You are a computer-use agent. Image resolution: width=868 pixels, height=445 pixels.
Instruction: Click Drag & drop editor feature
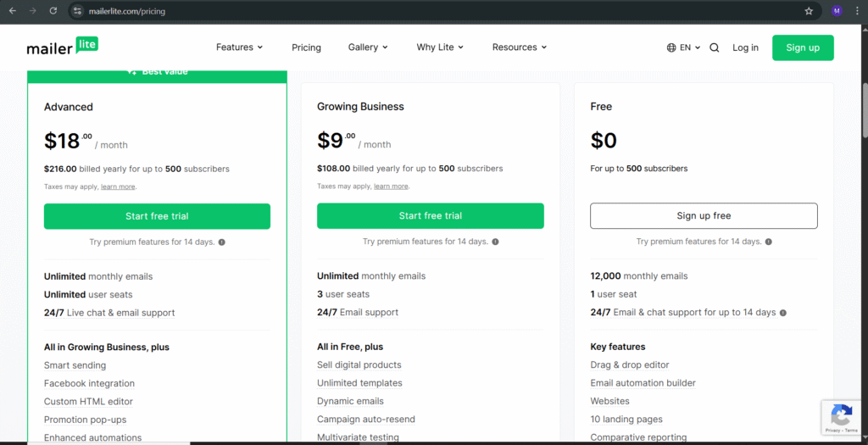tap(630, 364)
